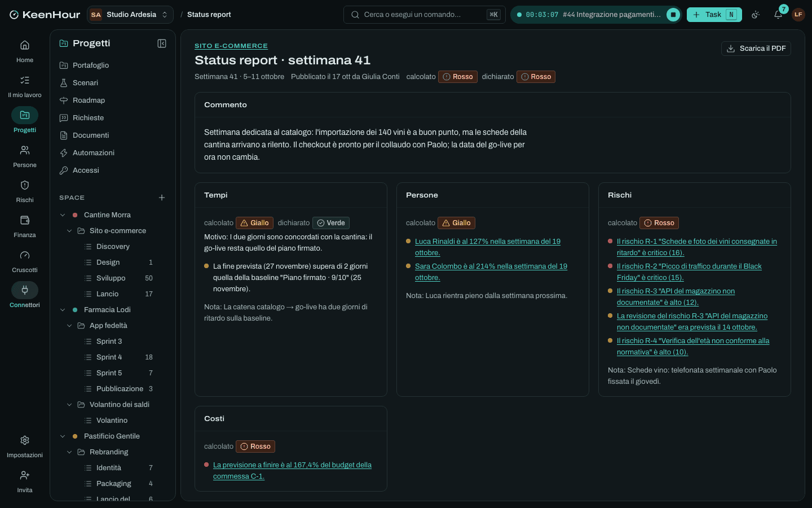
Task: Download the report with Scarica il PDF
Action: pos(756,49)
